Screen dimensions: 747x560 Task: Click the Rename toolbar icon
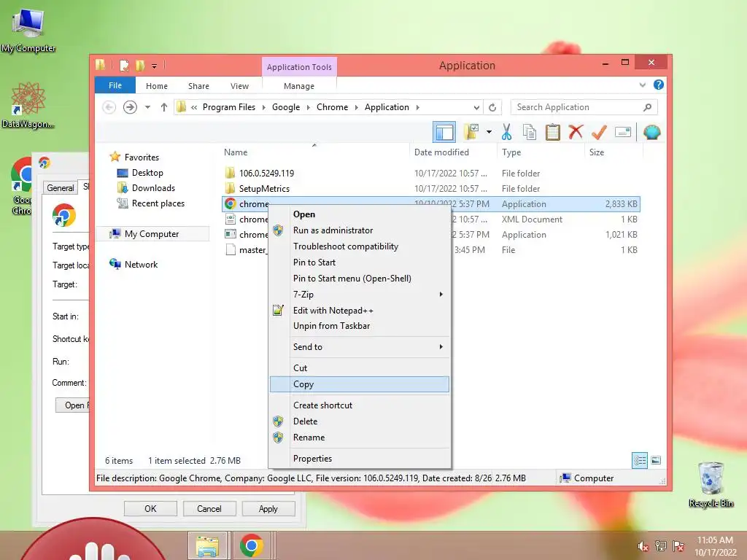623,132
